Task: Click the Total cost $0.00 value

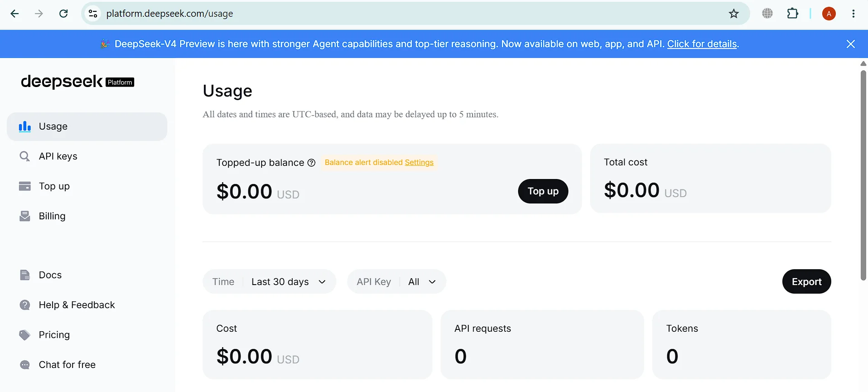Action: click(631, 190)
